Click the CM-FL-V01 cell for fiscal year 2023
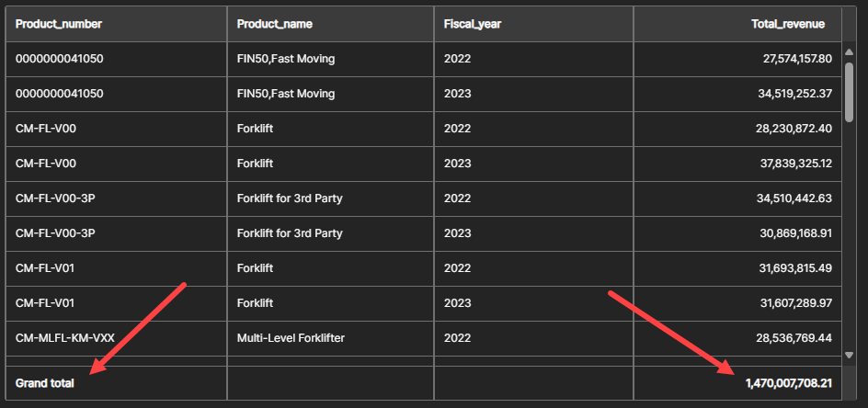868x408 pixels. [116, 303]
